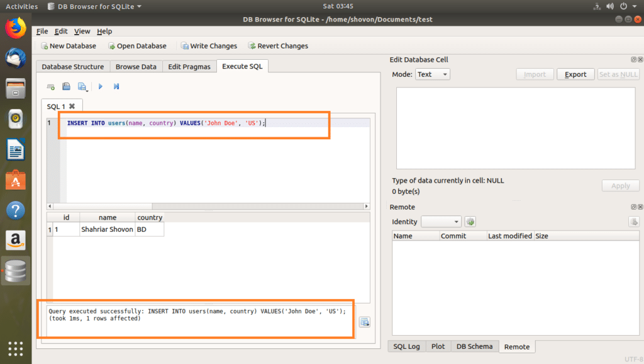Click the editor scroll right arrow
Screen dimensions: 644x364
[x=367, y=206]
